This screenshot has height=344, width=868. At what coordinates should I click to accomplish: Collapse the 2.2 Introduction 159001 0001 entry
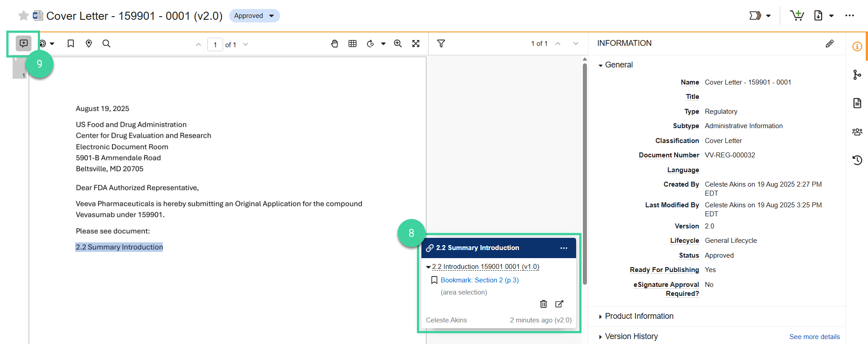[428, 267]
